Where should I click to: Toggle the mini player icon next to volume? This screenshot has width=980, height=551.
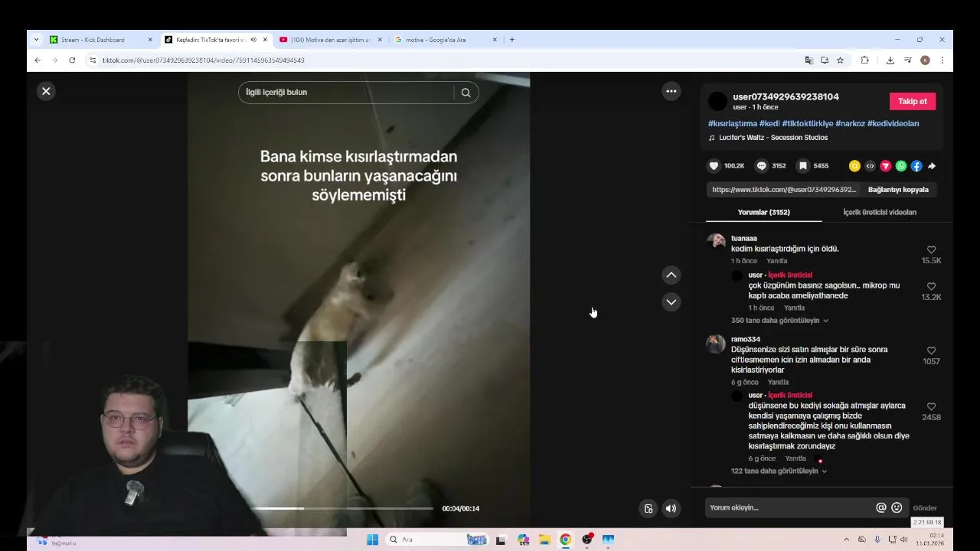(x=648, y=508)
